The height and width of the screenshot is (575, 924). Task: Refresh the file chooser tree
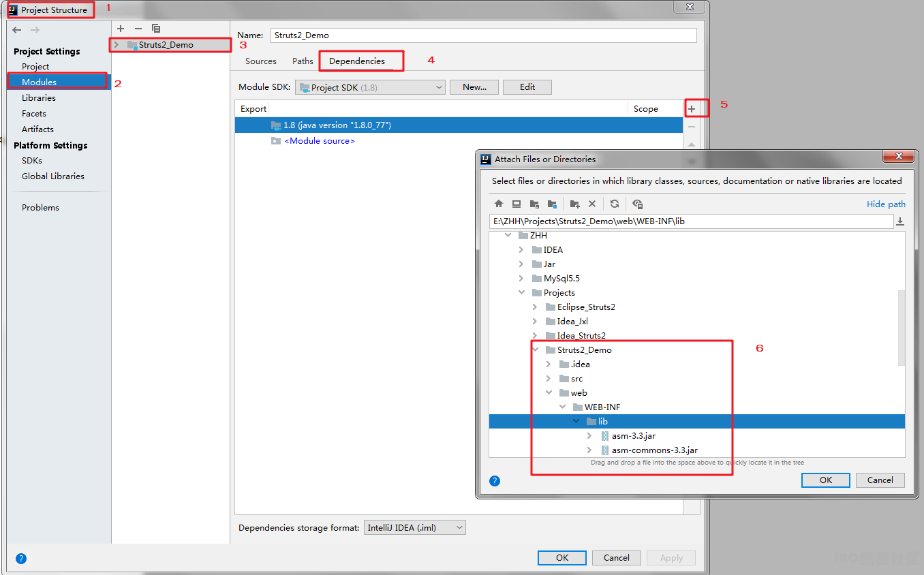point(615,204)
